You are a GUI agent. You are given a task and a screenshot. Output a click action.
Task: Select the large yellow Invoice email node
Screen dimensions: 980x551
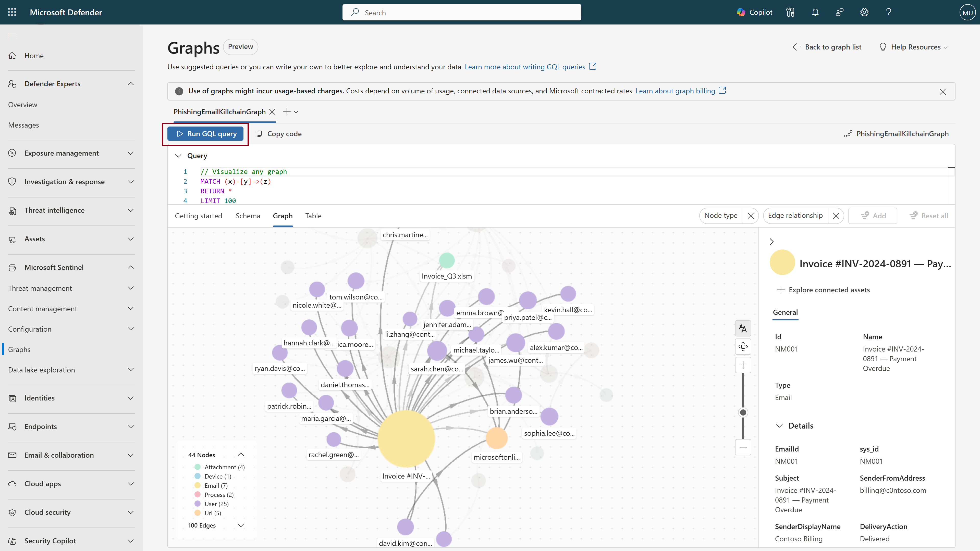(406, 439)
